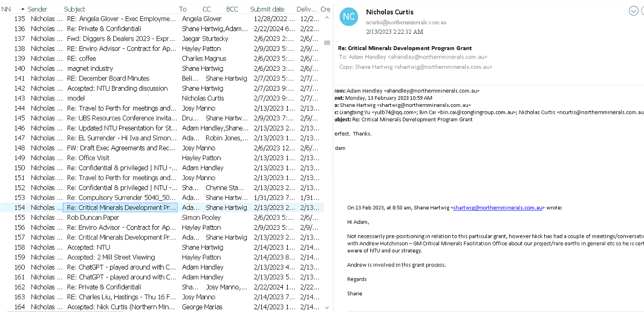Click the BCC column header
Viewport: 644px width, 312px height.
click(232, 9)
